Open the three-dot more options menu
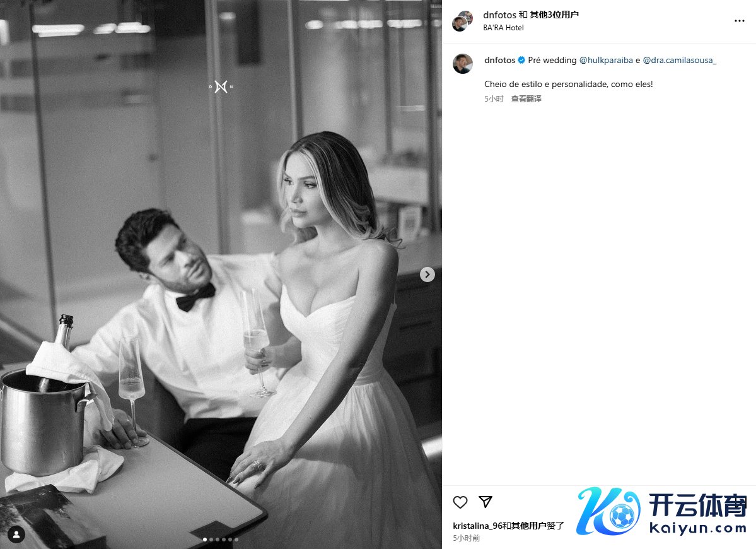Viewport: 756px width, 549px height. pyautogui.click(x=740, y=21)
